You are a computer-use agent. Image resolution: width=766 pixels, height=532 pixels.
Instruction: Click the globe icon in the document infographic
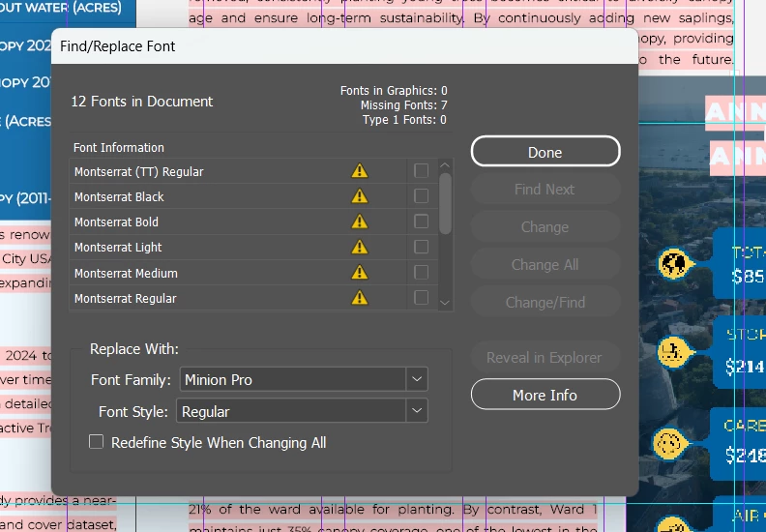[675, 263]
